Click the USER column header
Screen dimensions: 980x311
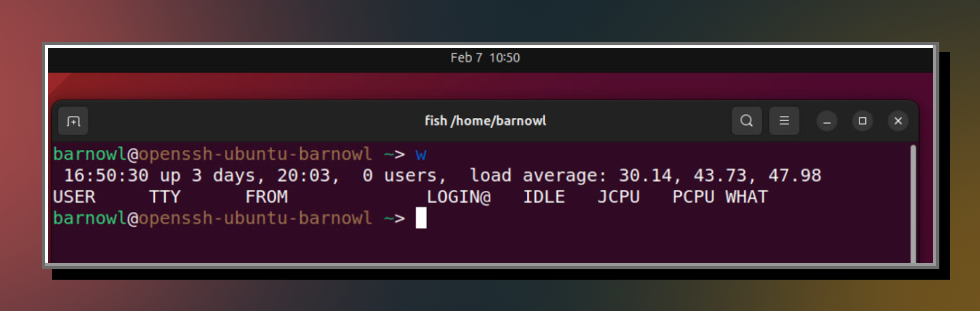(74, 197)
